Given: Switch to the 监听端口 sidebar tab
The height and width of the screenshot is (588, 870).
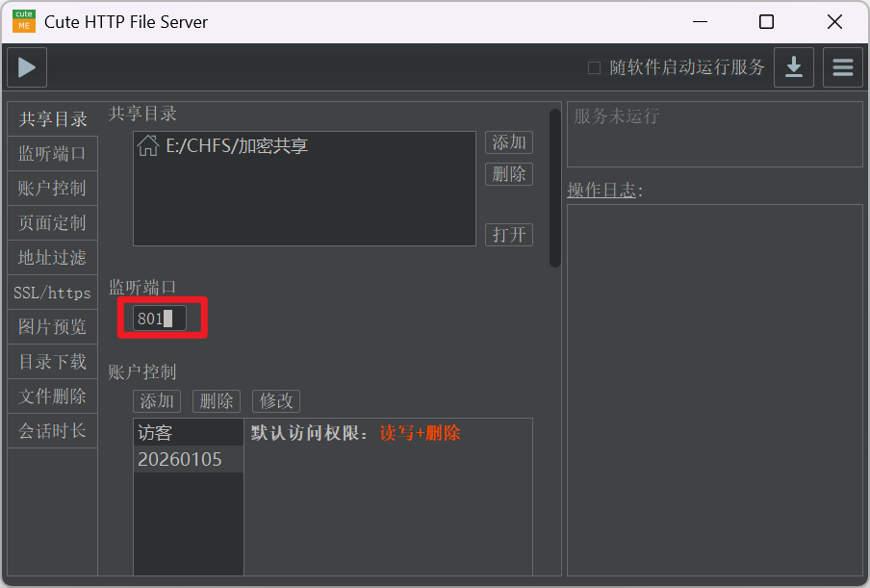Looking at the screenshot, I should pos(53,154).
